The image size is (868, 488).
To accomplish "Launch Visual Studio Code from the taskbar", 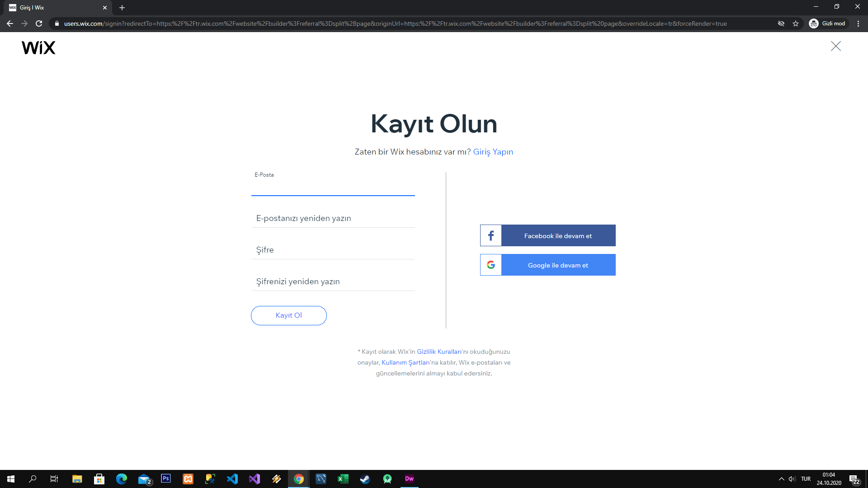I will coord(232,479).
